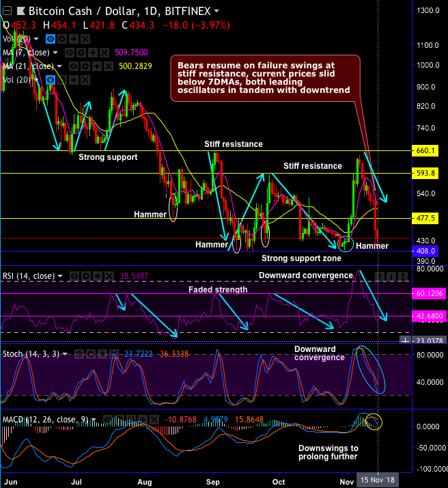
Task: Remove MA (7, close) with its X icon
Action: 104,53
